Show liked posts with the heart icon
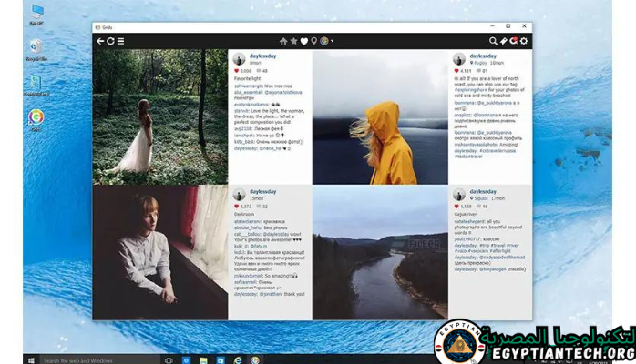This screenshot has width=636, height=364. tap(303, 41)
